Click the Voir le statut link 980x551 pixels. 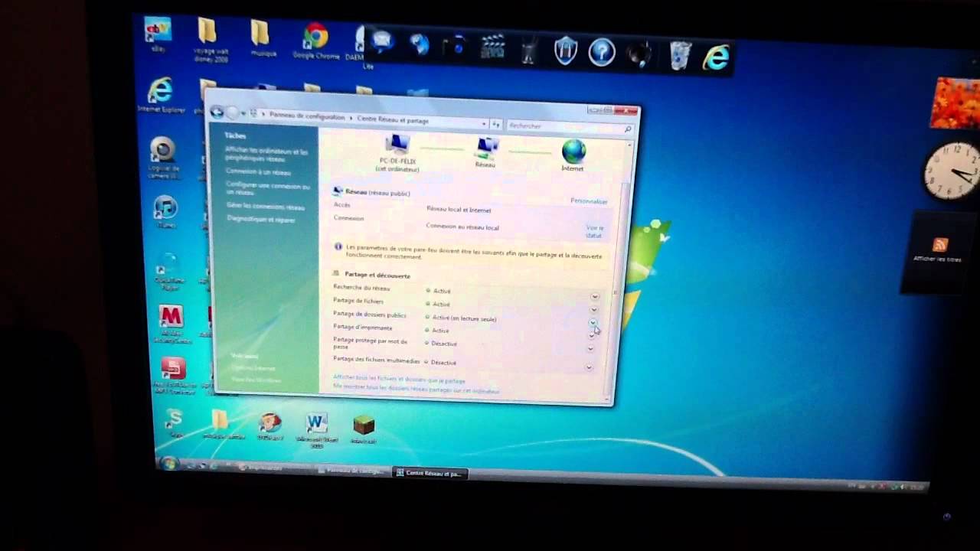(x=594, y=231)
